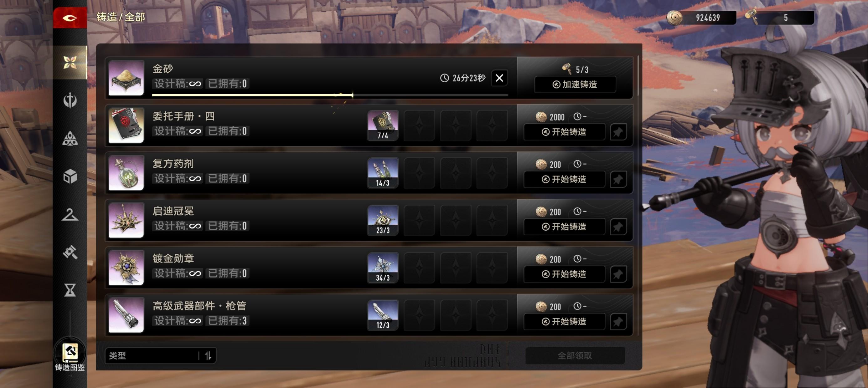Click the sort order arrows beside 类型
The height and width of the screenshot is (388, 868).
(208, 356)
